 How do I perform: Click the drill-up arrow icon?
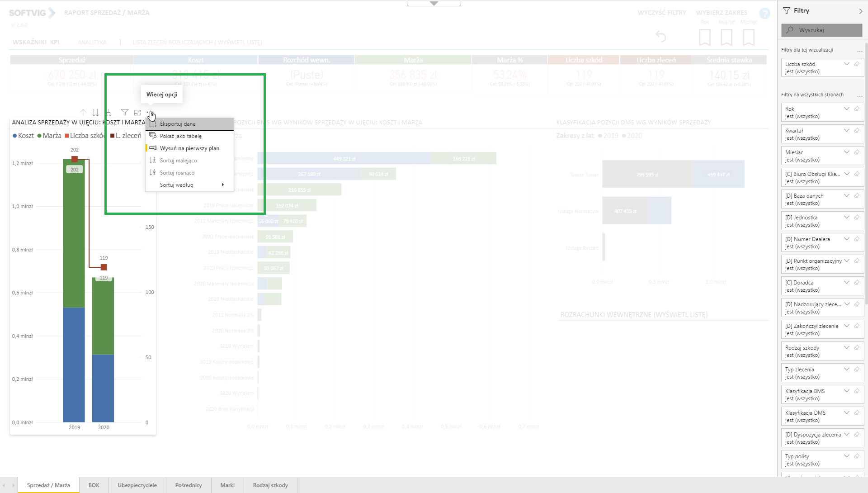pos(83,113)
